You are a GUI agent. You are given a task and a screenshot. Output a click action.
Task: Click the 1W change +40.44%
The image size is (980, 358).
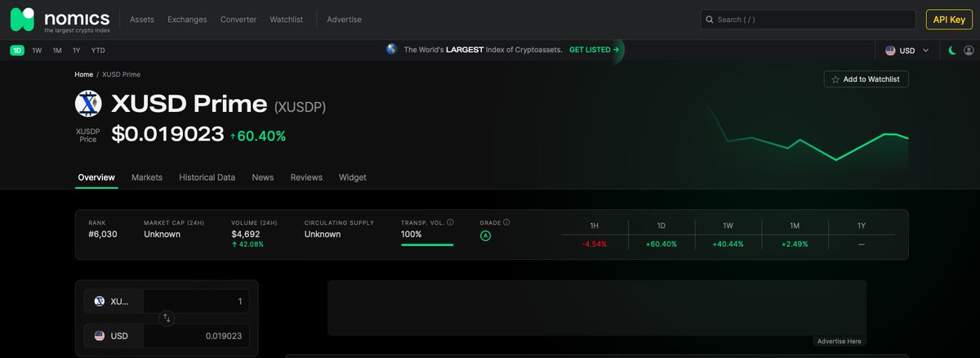pos(728,244)
